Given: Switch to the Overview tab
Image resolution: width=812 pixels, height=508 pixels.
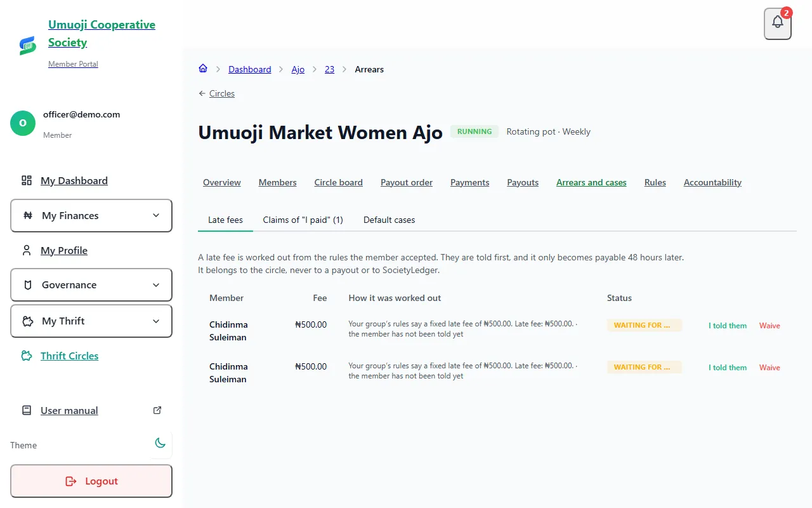Looking at the screenshot, I should pyautogui.click(x=222, y=182).
